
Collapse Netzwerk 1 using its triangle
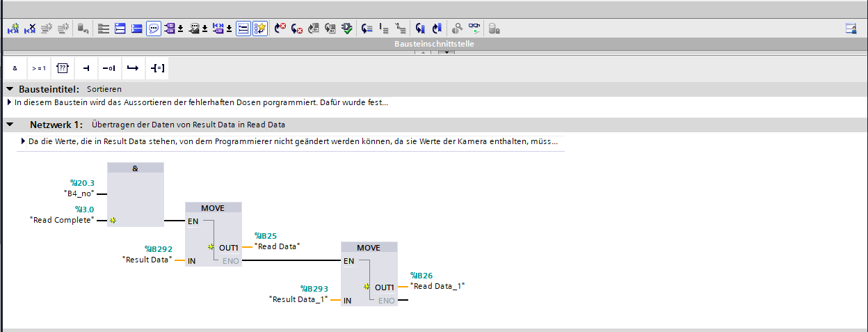pos(10,125)
